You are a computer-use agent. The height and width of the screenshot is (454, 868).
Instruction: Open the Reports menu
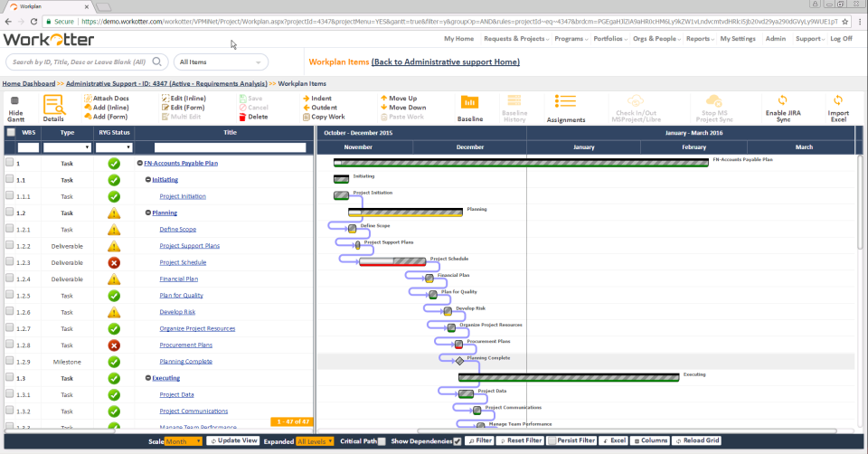click(700, 39)
